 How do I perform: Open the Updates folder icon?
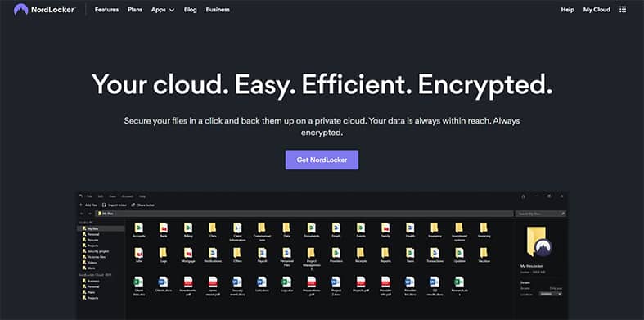click(459, 253)
